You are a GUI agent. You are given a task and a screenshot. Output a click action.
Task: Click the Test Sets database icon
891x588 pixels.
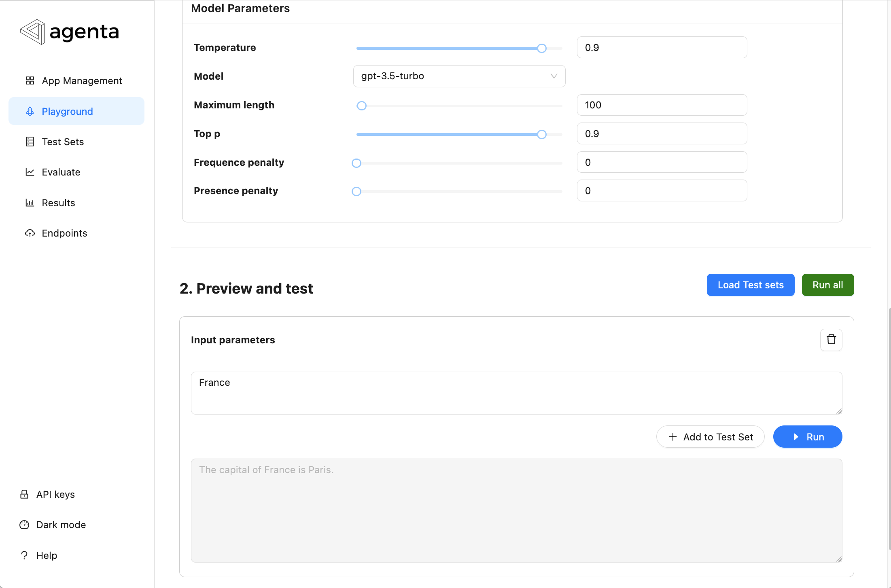pos(30,142)
